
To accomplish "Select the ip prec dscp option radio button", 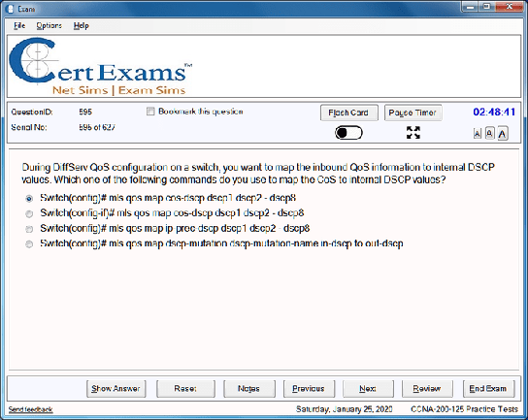I will pos(29,229).
